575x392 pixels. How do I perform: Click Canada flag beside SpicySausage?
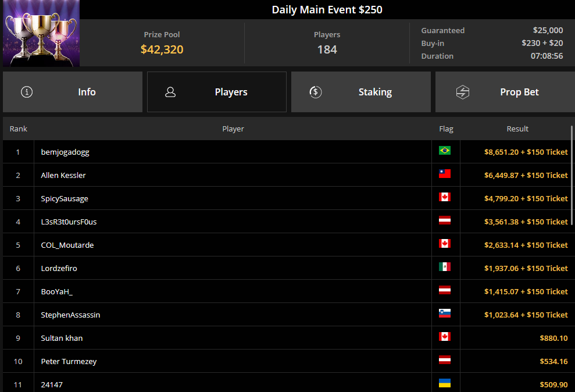pos(444,197)
